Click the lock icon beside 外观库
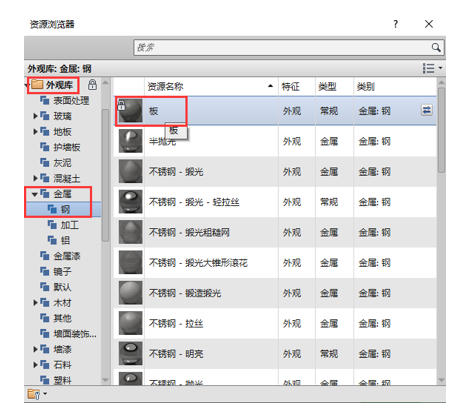Screen dimensions: 456x414 pyautogui.click(x=92, y=85)
